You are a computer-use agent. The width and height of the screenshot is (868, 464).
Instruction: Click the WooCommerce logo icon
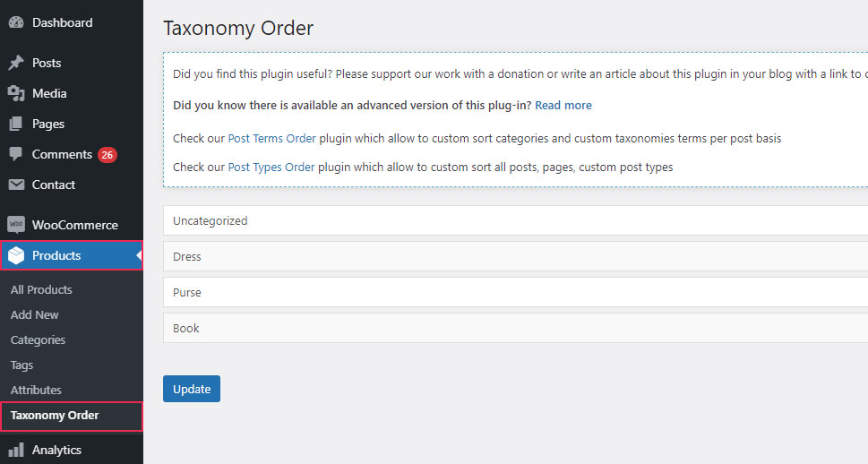click(x=16, y=225)
